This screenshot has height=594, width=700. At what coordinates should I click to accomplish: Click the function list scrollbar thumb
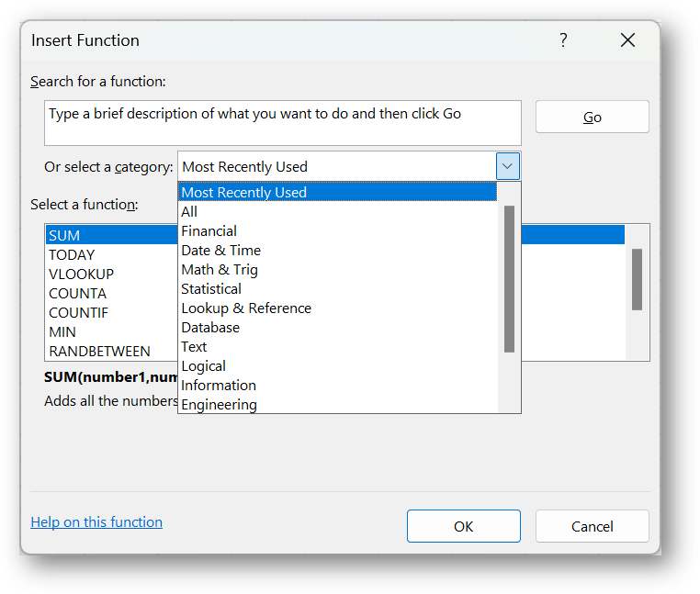tap(637, 279)
